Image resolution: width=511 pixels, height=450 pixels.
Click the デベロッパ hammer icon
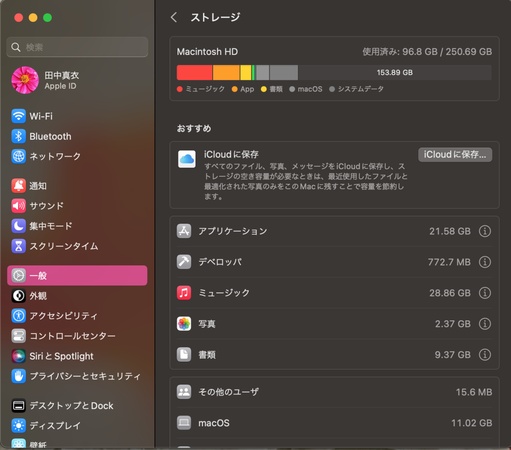tap(184, 262)
